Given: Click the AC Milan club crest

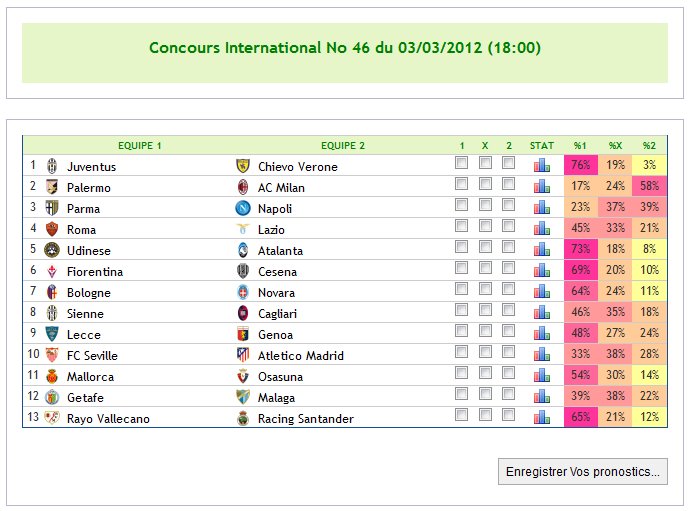Looking at the screenshot, I should [x=242, y=187].
